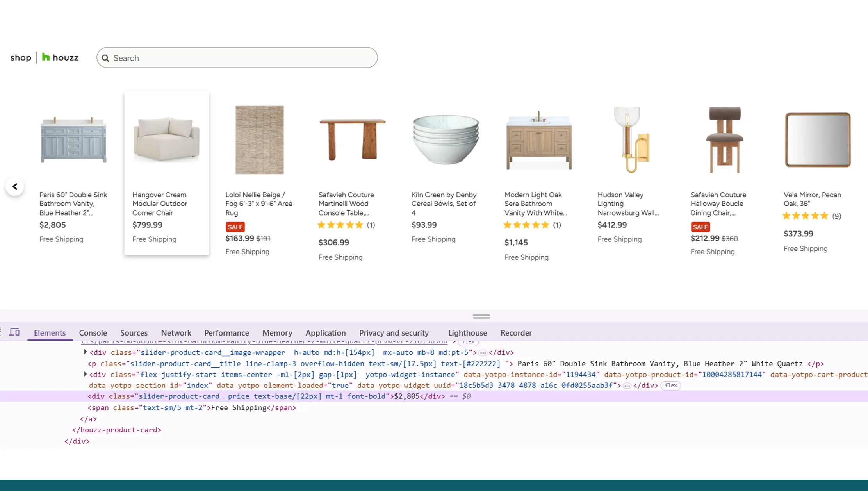Click the Search input field

click(x=242, y=58)
